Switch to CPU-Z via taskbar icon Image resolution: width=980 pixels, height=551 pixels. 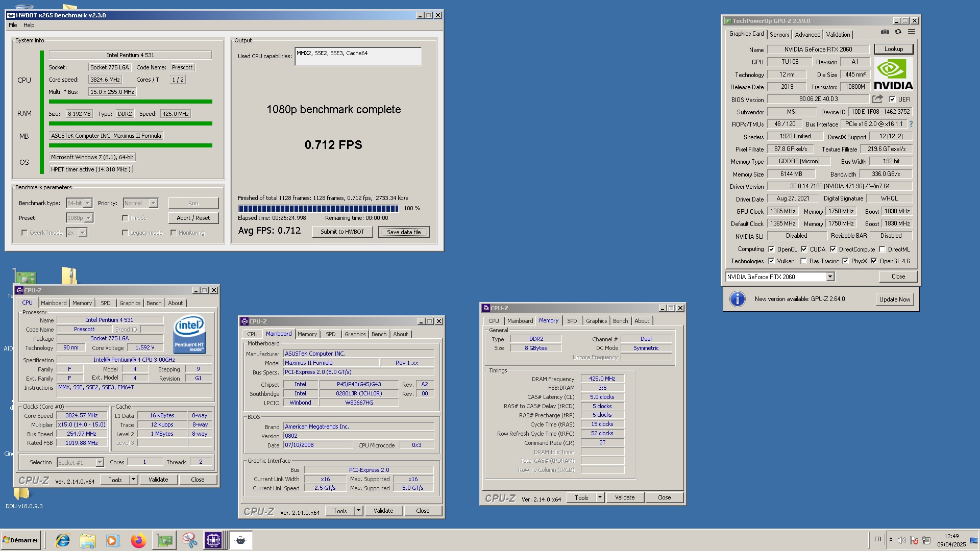(213, 540)
